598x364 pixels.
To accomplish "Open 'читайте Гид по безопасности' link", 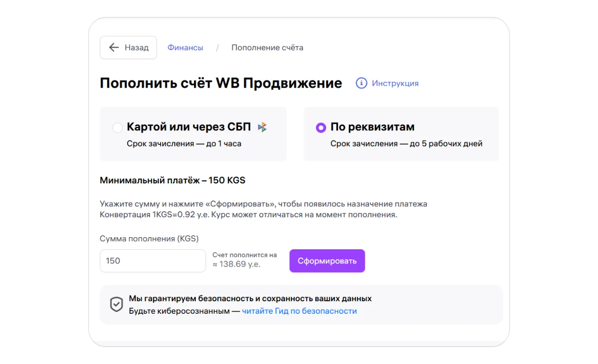I will [299, 311].
